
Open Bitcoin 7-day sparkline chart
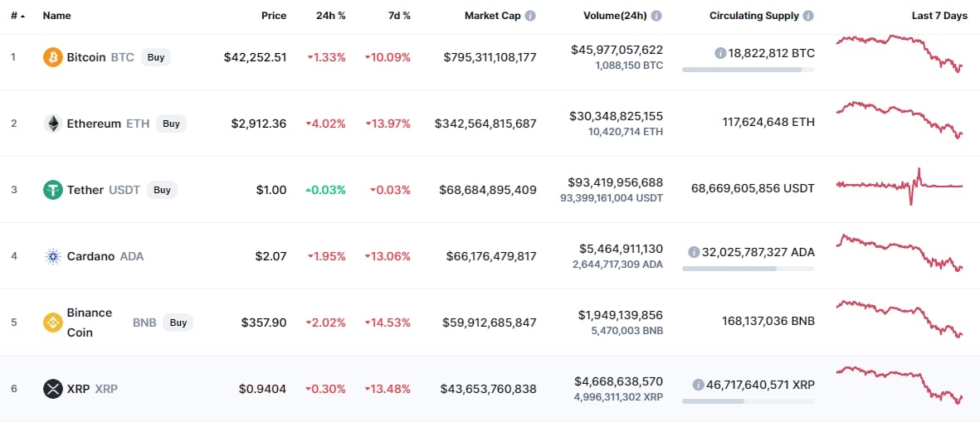(x=900, y=54)
